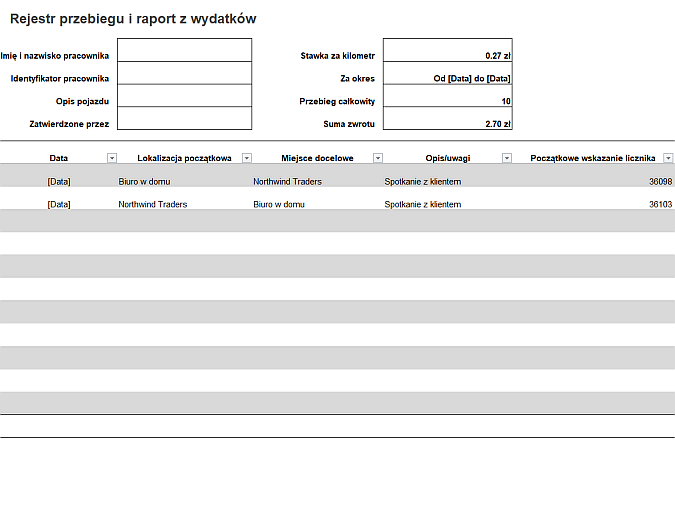Select the [Data] cell in the Northwind Traders start row
Viewport: 675px width, 520px height.
pyautogui.click(x=59, y=204)
